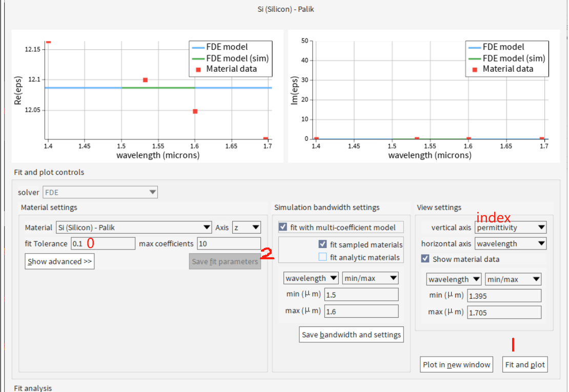Screen dimensions: 569x392
Task: Select view settings max field with 1.705
Action: (504, 312)
